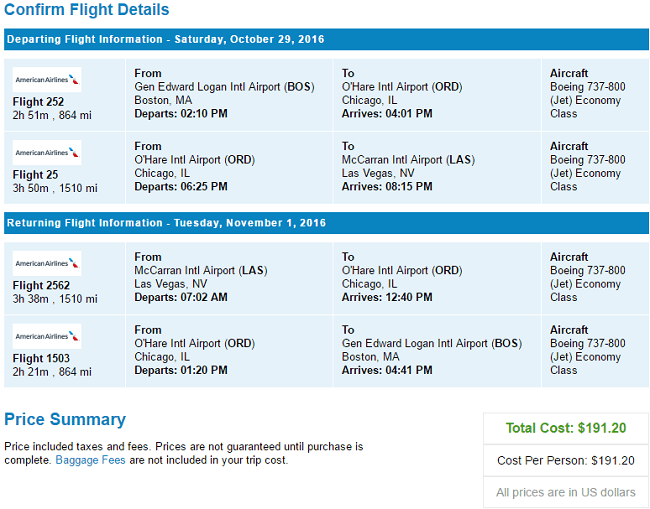Select Flight 2562 number text
Screen dimensions: 650x509
click(41, 285)
